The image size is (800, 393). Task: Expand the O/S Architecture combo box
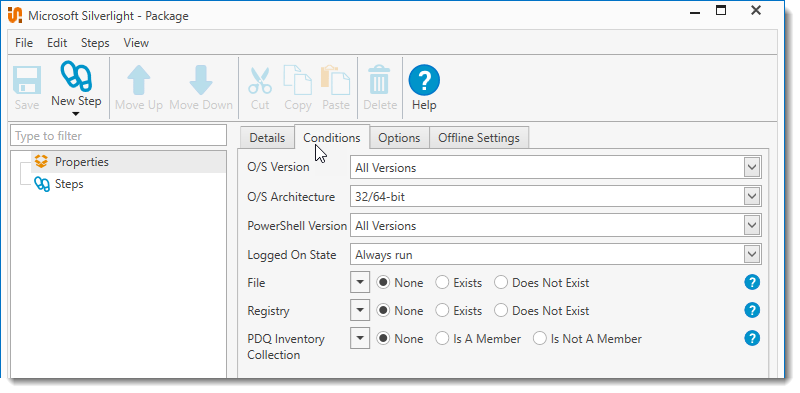point(556,196)
